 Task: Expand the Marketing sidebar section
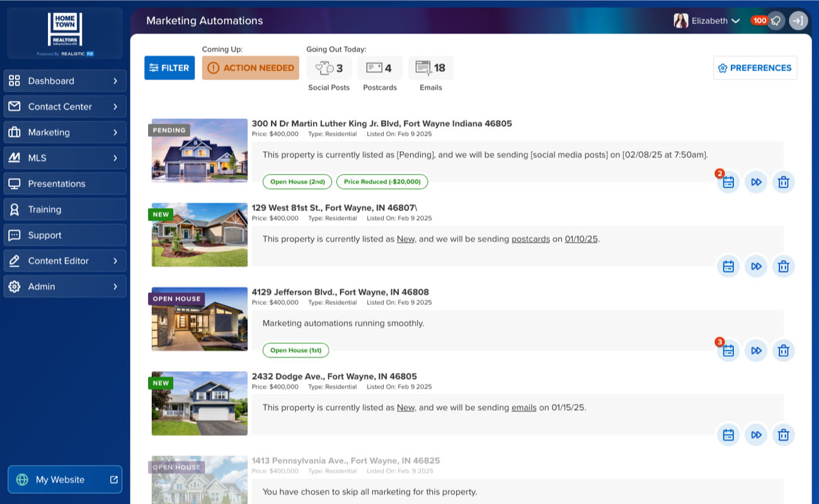pyautogui.click(x=65, y=132)
